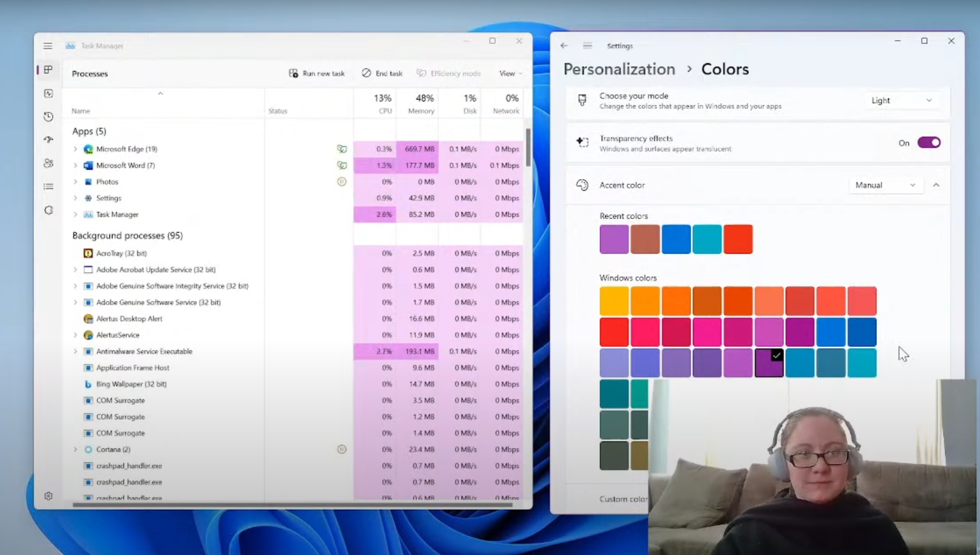The height and width of the screenshot is (555, 980).
Task: Expand Antimalware Service Executable row
Action: click(75, 351)
